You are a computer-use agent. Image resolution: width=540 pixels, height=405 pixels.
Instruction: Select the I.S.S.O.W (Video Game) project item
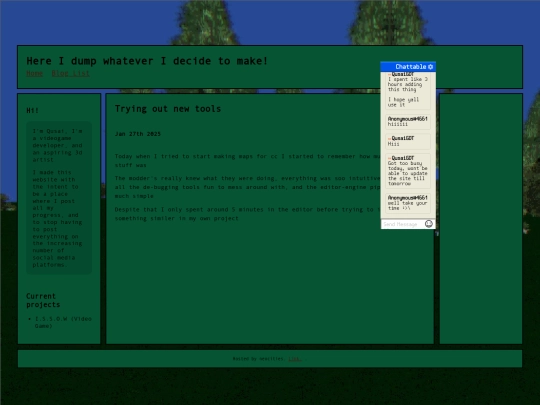63,322
